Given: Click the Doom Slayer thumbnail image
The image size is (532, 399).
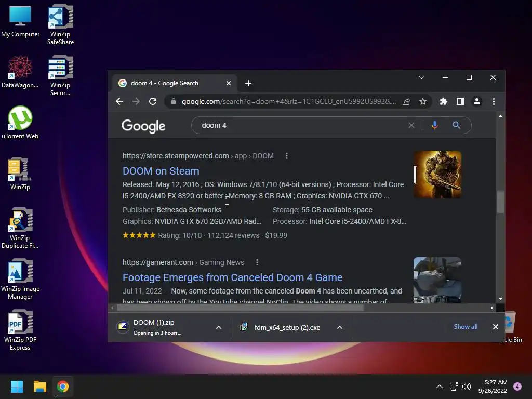Looking at the screenshot, I should 437,175.
